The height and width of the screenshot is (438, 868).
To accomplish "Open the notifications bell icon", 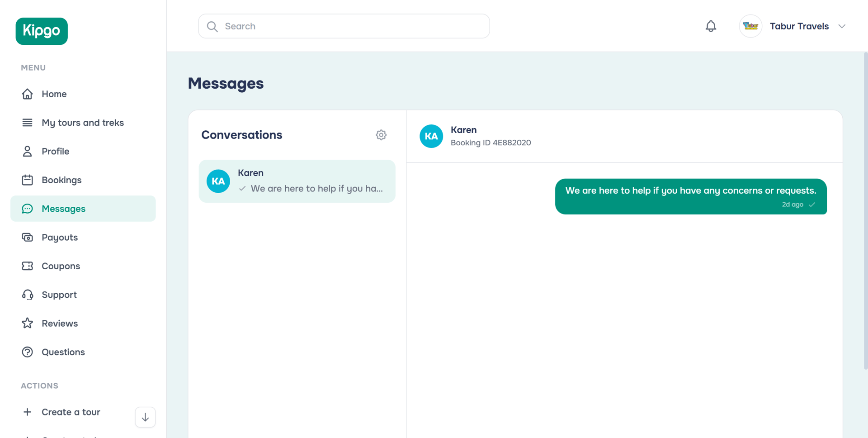I will point(711,26).
